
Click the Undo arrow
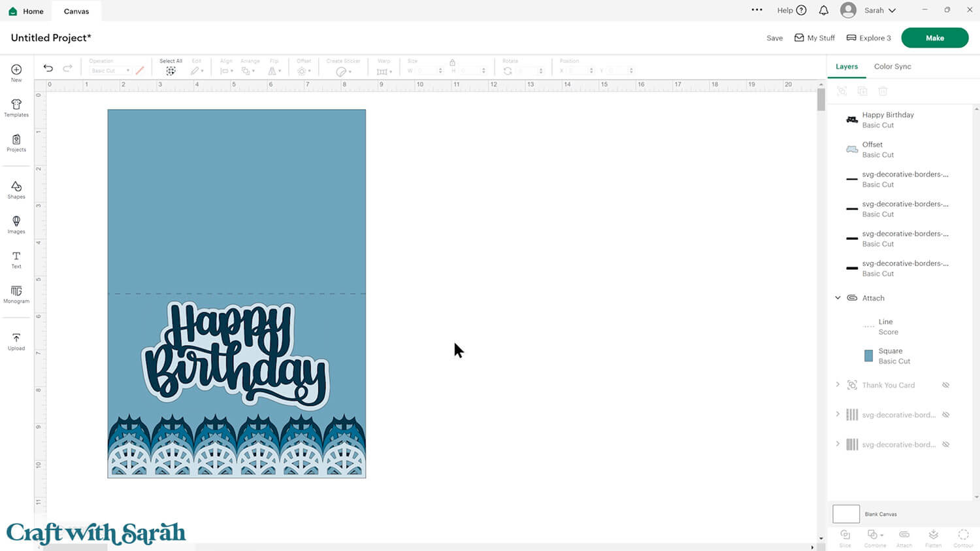(48, 69)
